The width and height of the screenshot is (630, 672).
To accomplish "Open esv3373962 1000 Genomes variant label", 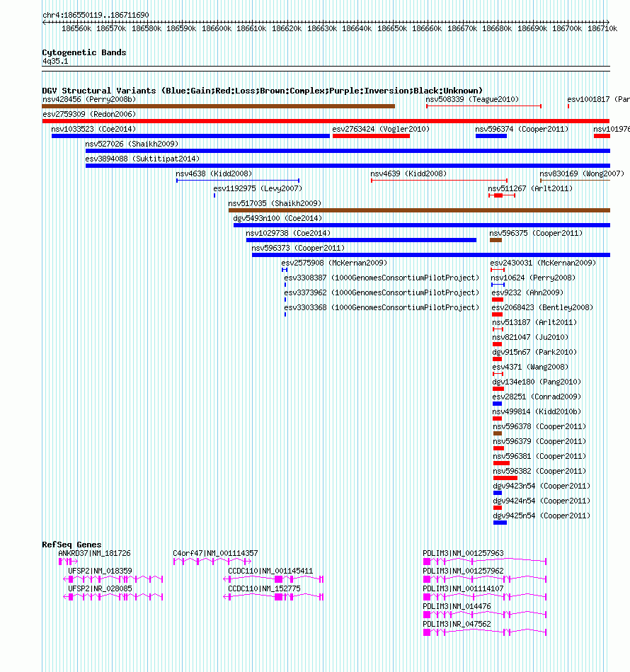I will (x=382, y=292).
